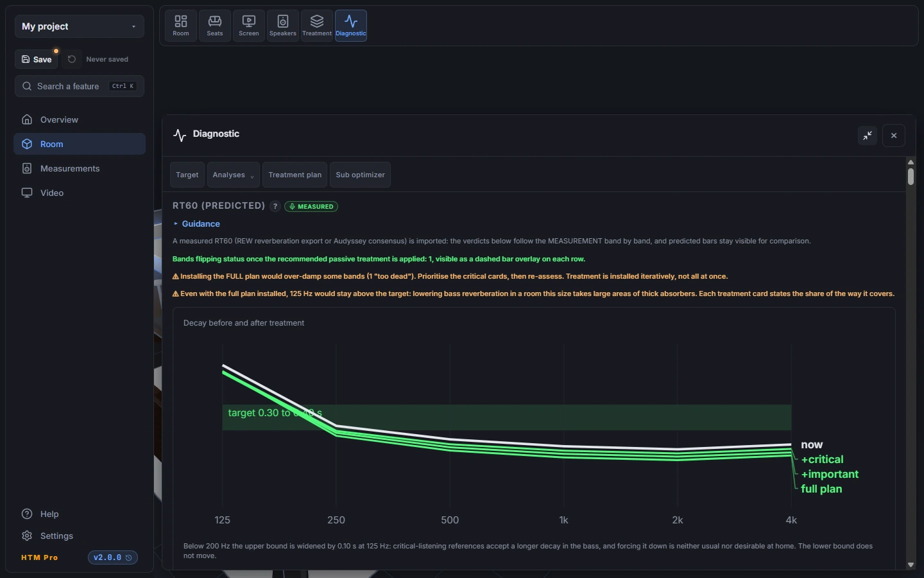
Task: Click the "Never saved" status text
Action: (x=107, y=59)
